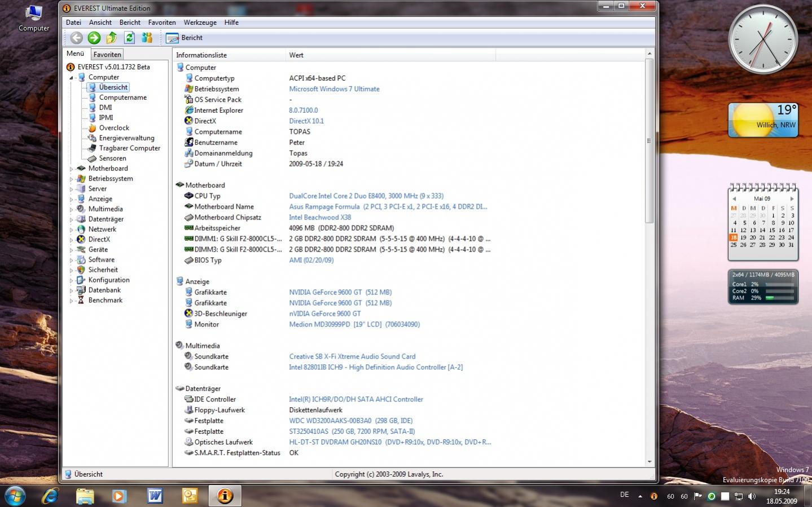Click the BIOS Typ icon

point(189,260)
